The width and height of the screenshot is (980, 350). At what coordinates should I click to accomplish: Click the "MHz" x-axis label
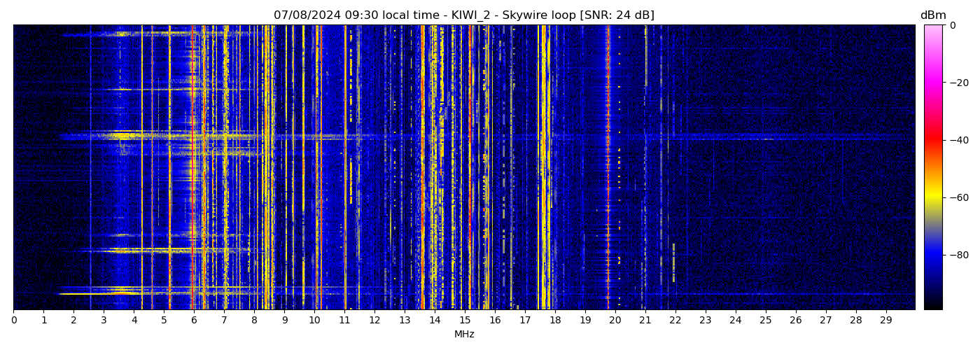tap(464, 335)
